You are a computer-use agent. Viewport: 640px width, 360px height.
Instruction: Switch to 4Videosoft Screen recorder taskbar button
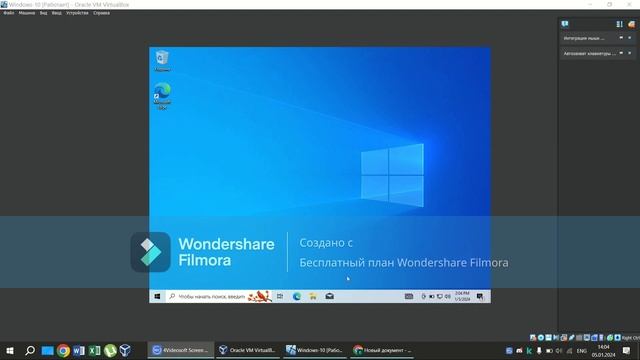point(180,350)
